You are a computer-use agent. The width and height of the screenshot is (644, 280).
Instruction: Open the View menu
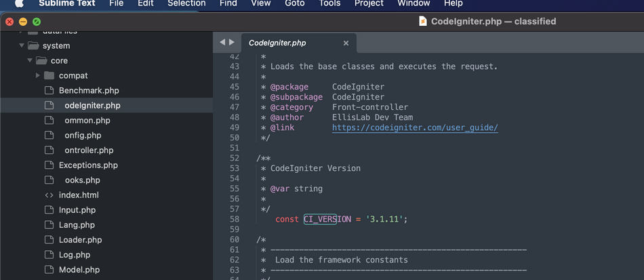point(261,3)
